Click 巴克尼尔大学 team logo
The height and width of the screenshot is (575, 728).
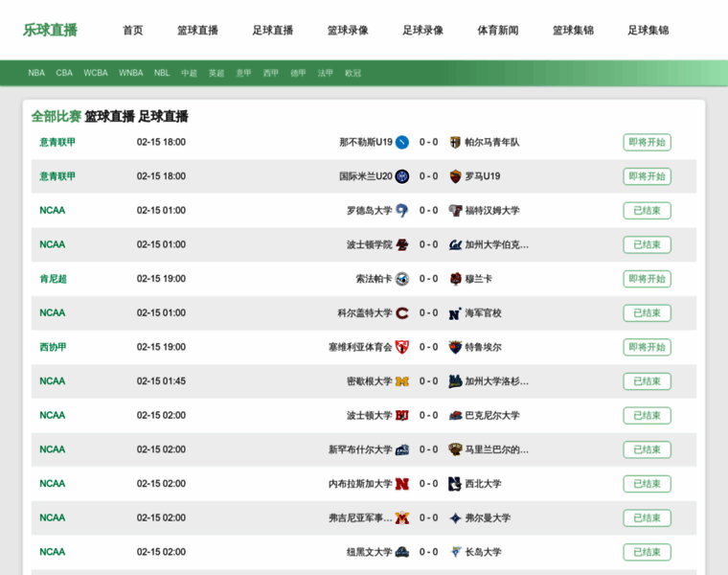coord(455,415)
